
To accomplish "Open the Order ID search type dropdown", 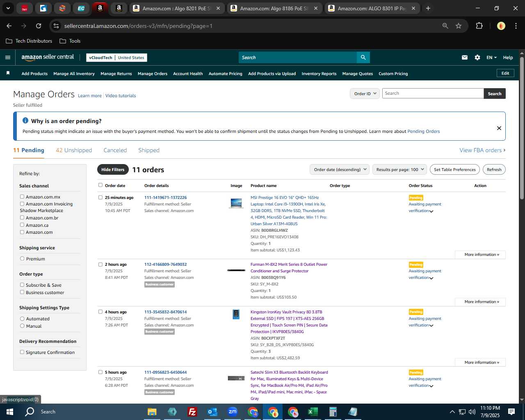I will (x=365, y=94).
